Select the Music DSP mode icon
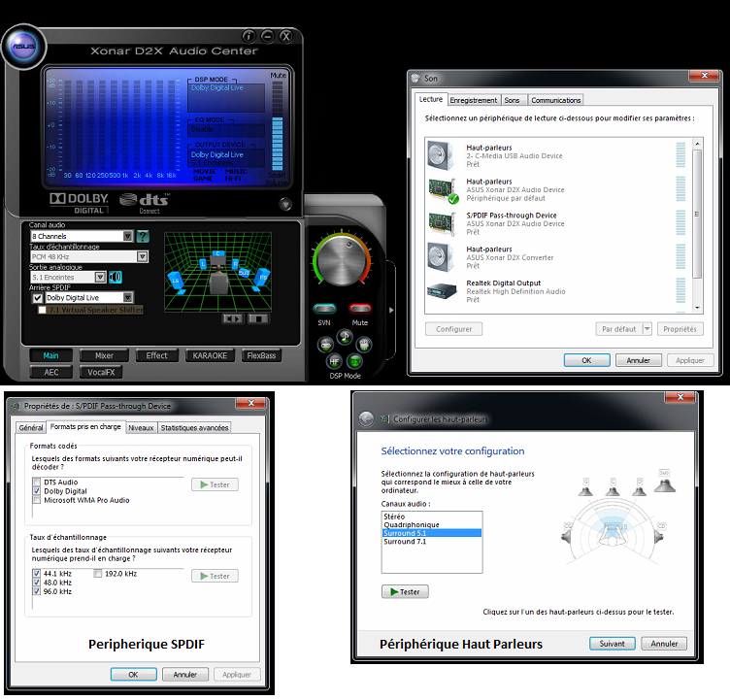Image resolution: width=730 pixels, height=700 pixels. tap(345, 336)
